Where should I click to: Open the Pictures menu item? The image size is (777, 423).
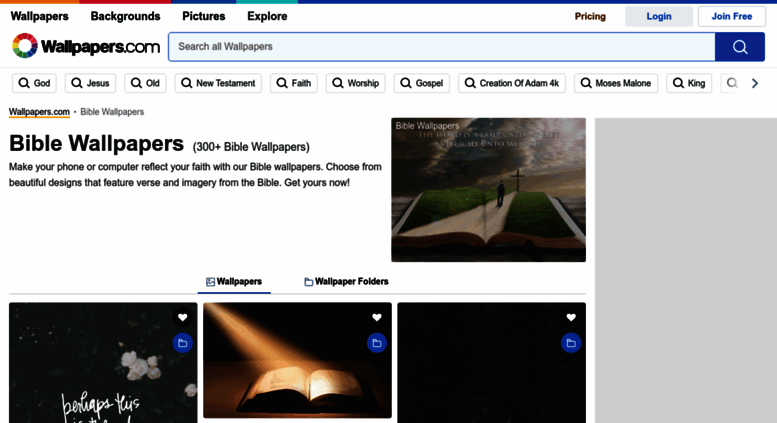point(204,16)
